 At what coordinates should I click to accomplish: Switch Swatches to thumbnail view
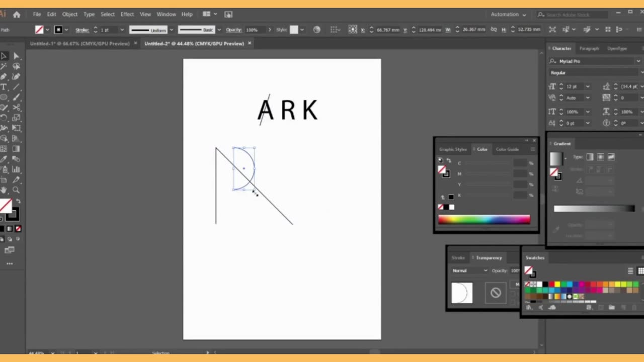point(640,271)
